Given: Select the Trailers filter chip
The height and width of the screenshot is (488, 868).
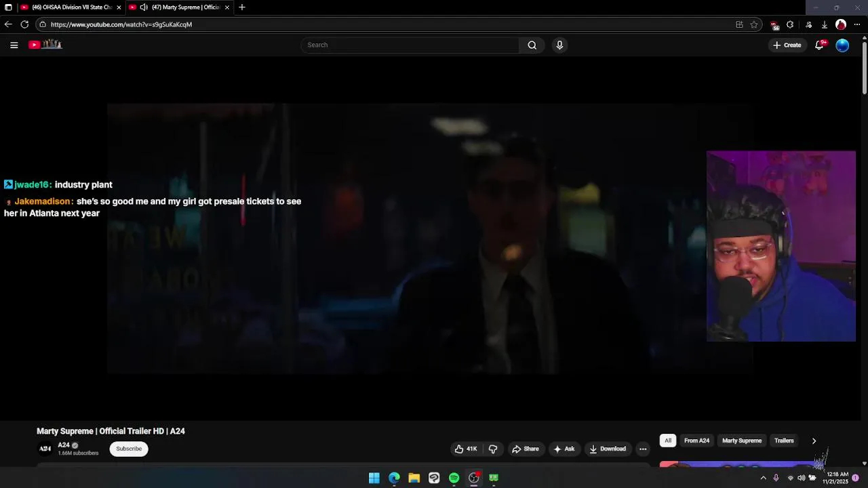Looking at the screenshot, I should [x=784, y=441].
